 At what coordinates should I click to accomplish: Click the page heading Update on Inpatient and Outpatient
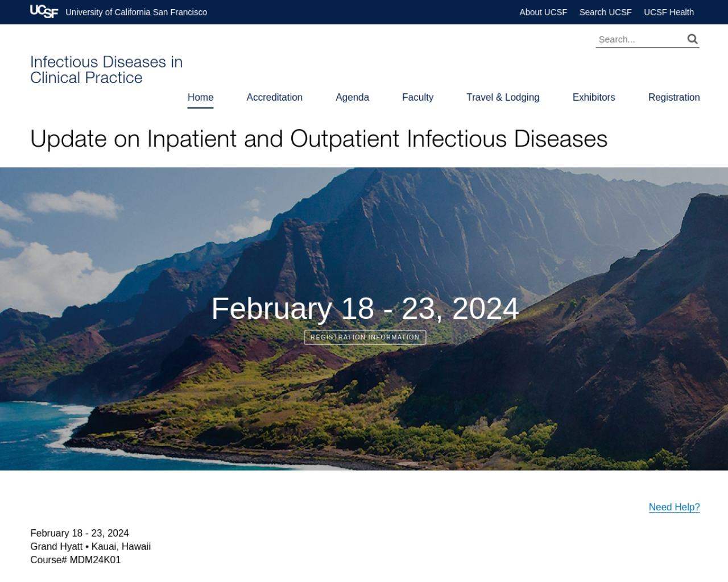tap(319, 139)
